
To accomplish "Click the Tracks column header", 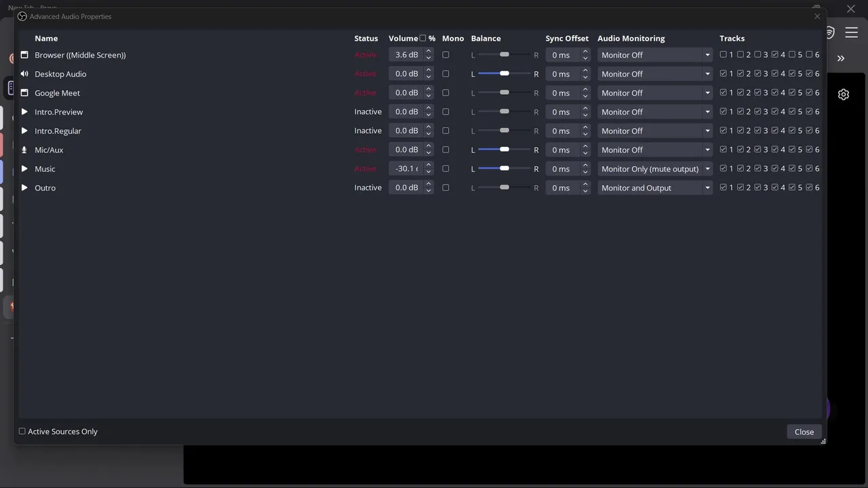I will [732, 39].
